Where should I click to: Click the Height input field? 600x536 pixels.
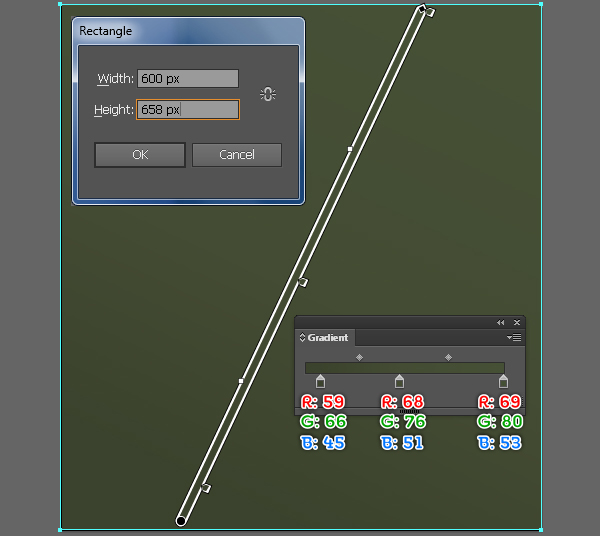coord(188,110)
